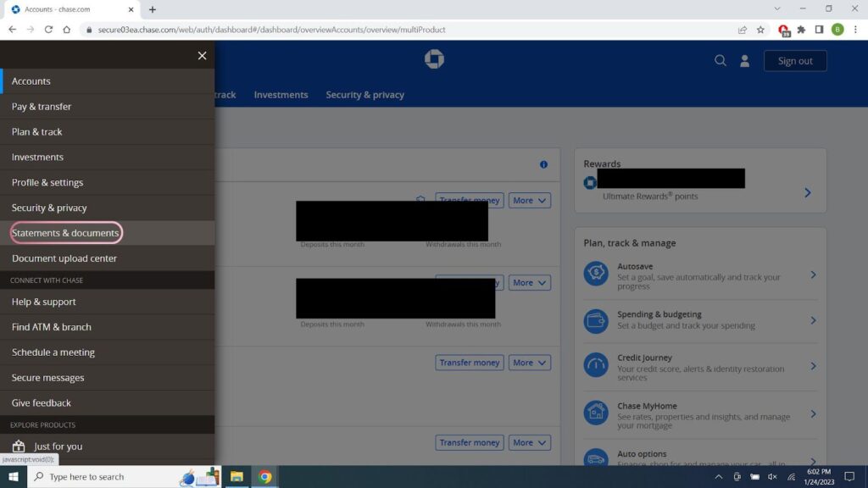The image size is (868, 488).
Task: Open Google Chrome from the taskbar
Action: (265, 477)
